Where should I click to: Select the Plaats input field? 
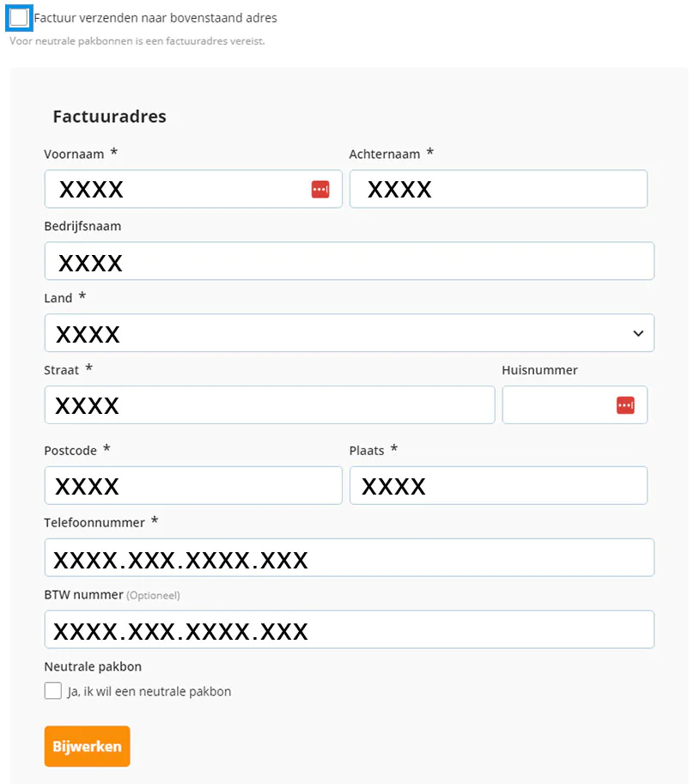click(498, 485)
